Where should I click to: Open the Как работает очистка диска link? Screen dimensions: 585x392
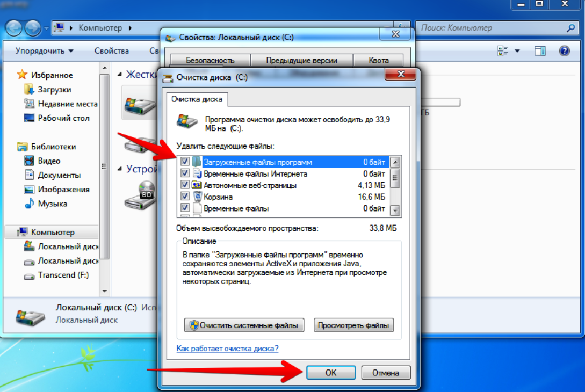tap(227, 349)
